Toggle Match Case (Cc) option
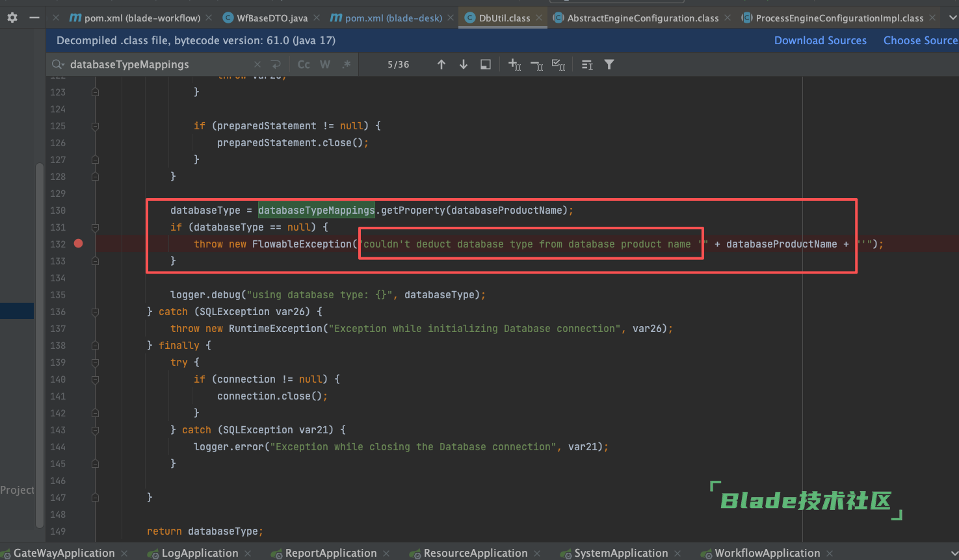This screenshot has width=959, height=560. [304, 64]
